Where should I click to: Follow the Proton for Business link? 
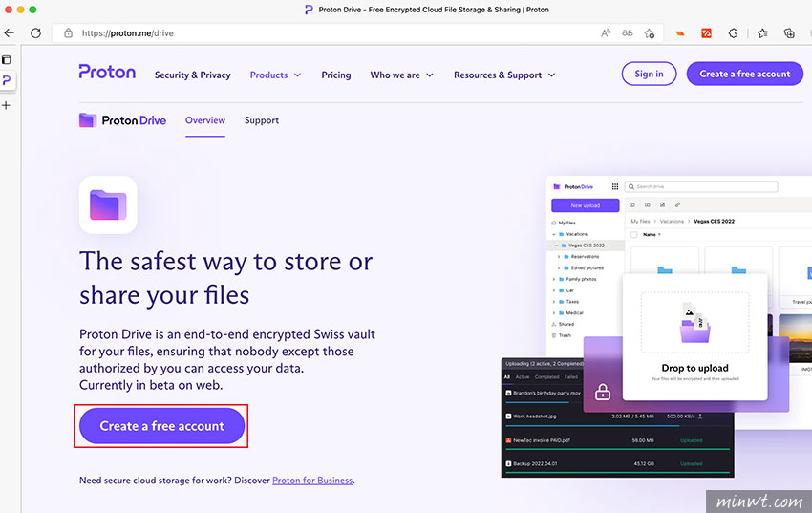click(312, 481)
